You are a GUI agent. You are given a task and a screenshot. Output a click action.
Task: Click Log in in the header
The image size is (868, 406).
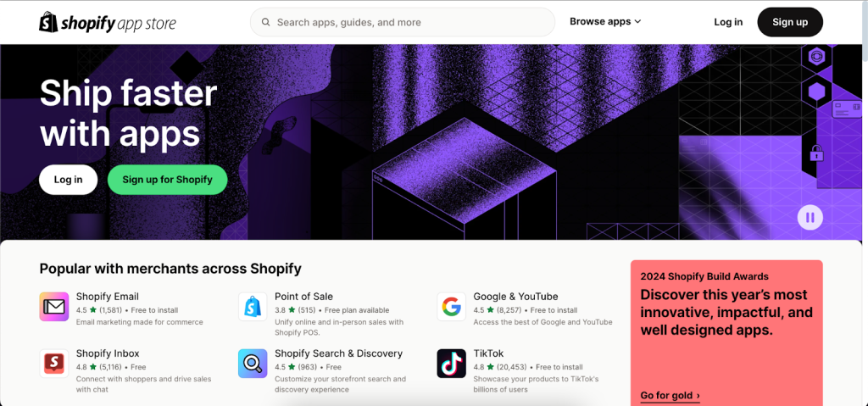coord(728,22)
